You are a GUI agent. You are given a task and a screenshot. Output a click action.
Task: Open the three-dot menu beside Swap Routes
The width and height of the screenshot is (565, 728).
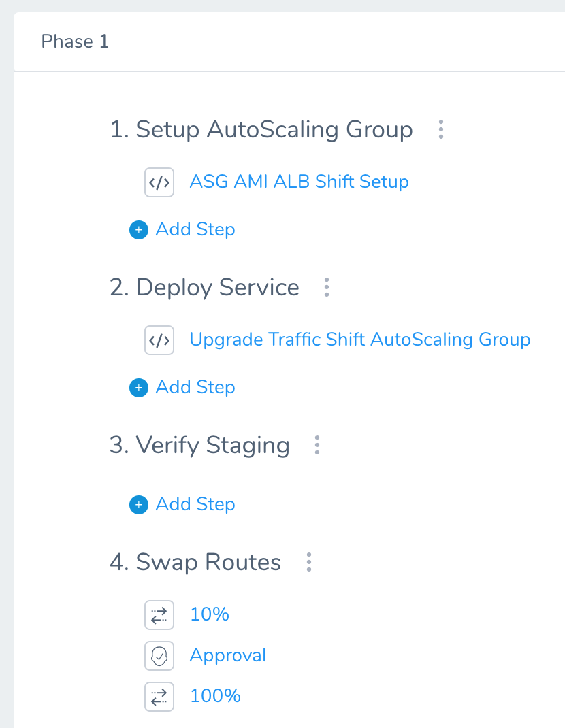point(309,562)
